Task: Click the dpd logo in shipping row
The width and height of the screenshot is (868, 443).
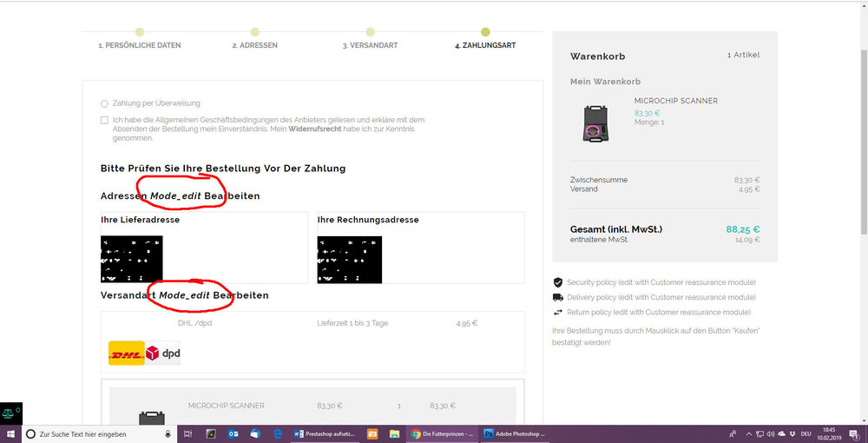Action: tap(163, 354)
